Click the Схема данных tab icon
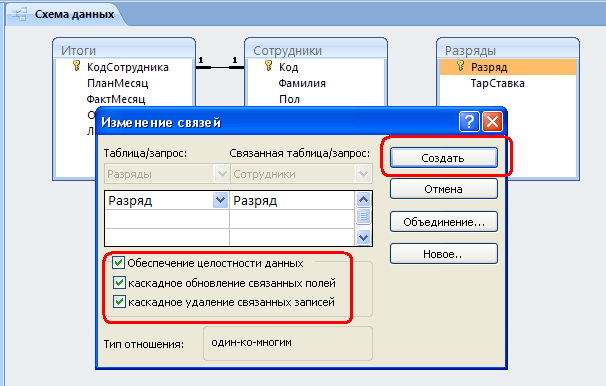This screenshot has height=386, width=606. 19,14
